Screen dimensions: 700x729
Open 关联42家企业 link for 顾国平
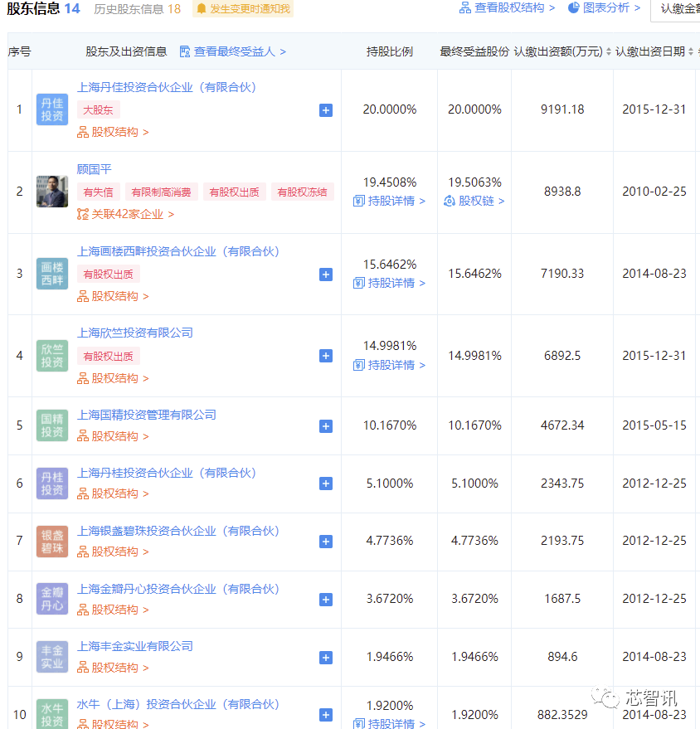(126, 214)
